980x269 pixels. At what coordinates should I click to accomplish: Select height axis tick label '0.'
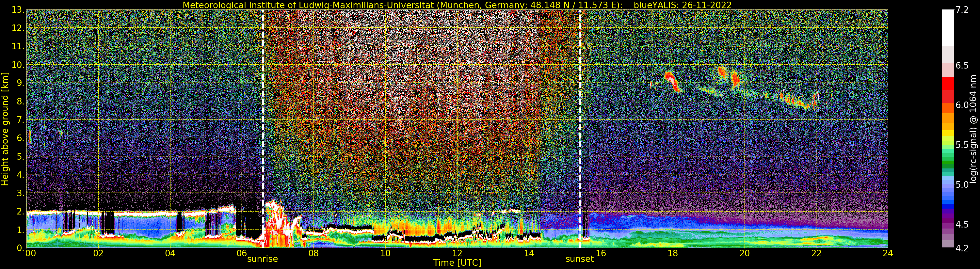click(21, 248)
